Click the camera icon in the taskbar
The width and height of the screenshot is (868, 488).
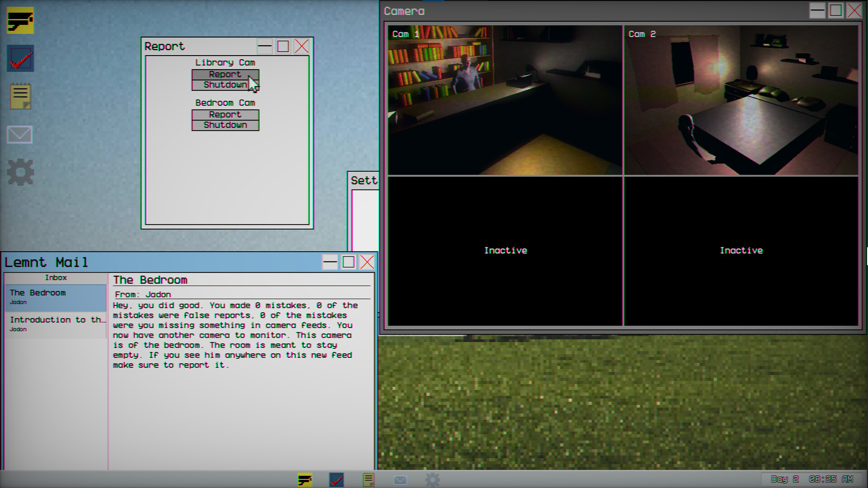[305, 479]
